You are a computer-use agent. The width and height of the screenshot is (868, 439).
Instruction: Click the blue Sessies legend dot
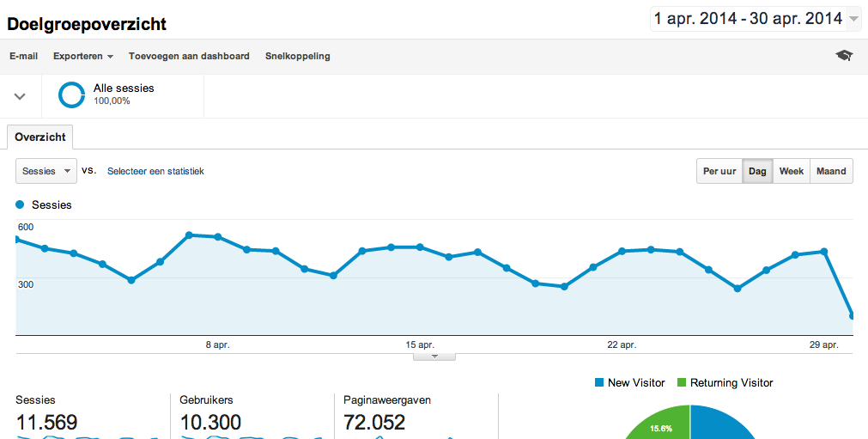[21, 204]
